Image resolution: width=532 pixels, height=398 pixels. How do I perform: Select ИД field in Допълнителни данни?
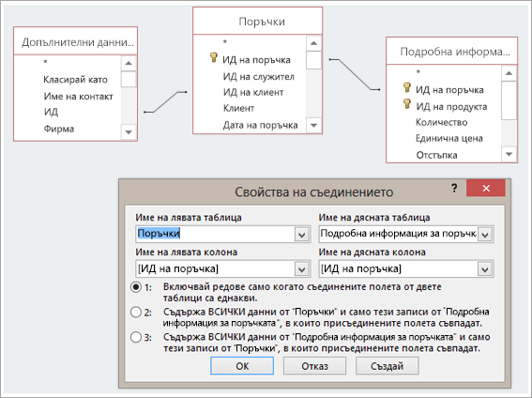51,112
